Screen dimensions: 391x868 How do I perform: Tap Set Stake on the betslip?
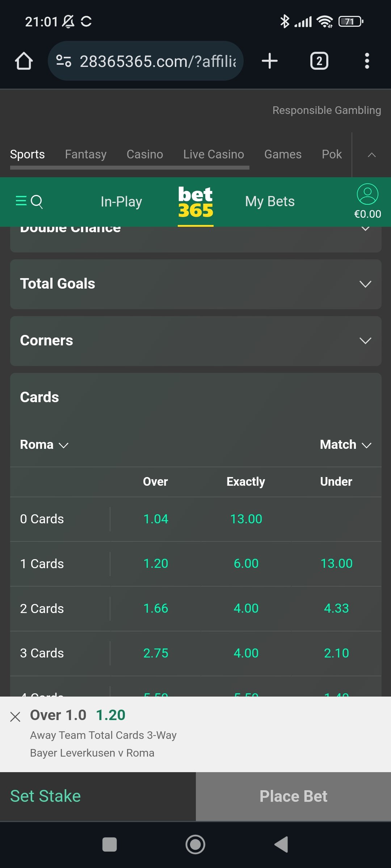click(x=45, y=796)
